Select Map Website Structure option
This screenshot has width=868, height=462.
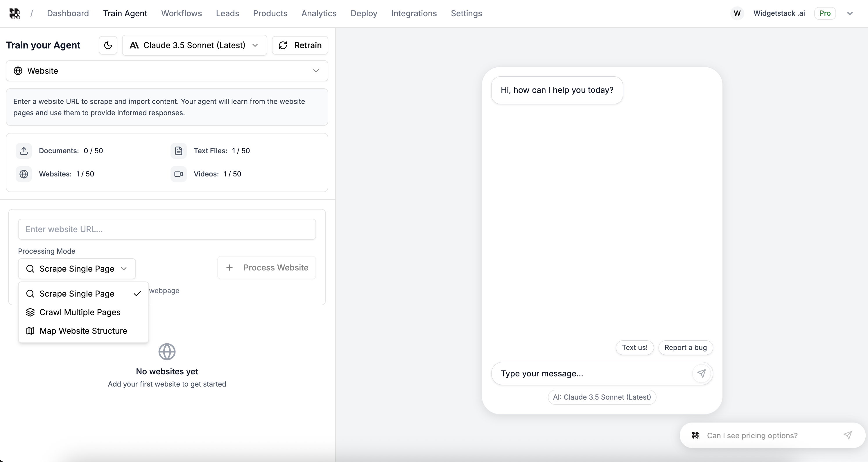[83, 331]
